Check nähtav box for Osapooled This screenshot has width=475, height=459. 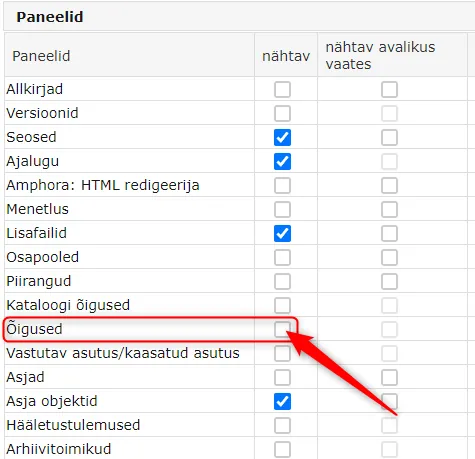point(282,257)
